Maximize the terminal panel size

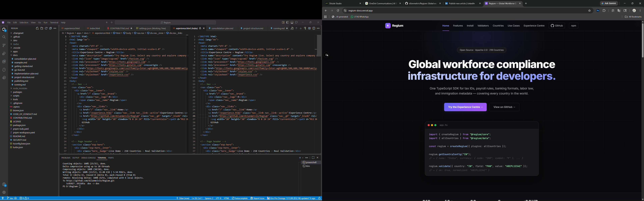point(313,158)
